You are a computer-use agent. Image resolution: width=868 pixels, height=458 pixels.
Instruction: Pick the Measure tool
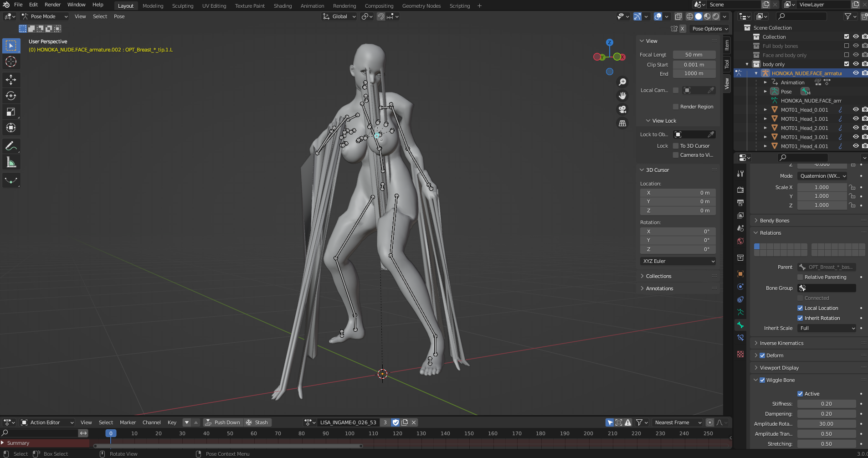click(11, 162)
